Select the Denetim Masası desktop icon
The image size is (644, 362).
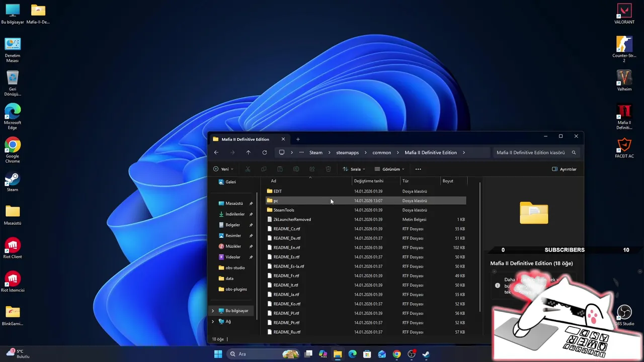click(x=13, y=50)
